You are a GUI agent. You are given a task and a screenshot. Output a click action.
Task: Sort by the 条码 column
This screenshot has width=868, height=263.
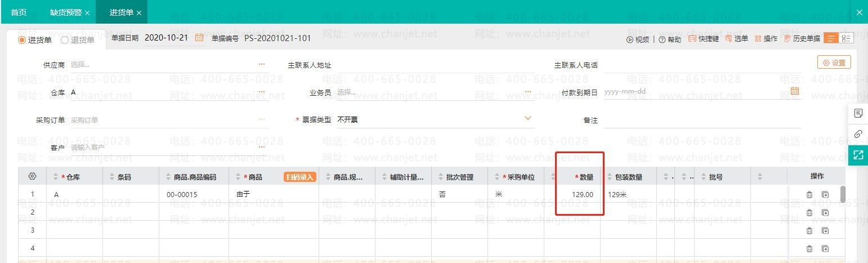111,177
